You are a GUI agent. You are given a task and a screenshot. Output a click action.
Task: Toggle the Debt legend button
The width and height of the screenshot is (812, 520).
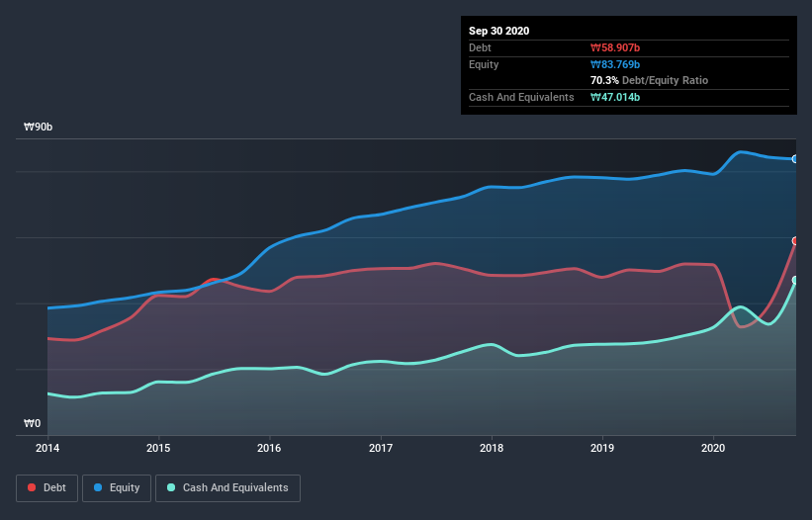46,488
